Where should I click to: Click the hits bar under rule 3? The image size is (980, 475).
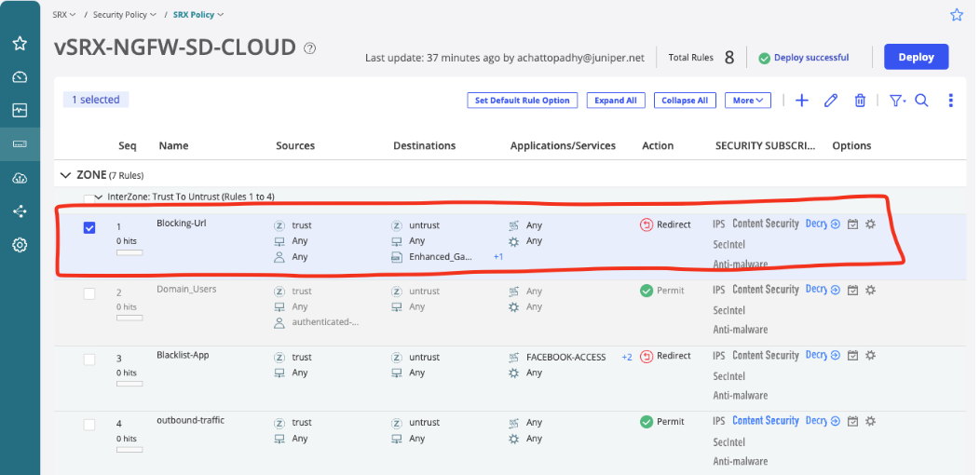coord(129,384)
